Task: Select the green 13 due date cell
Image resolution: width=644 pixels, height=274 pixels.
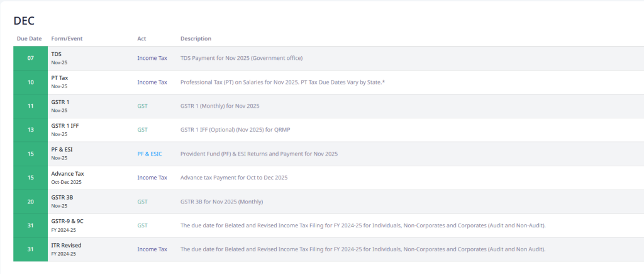Action: coord(30,130)
